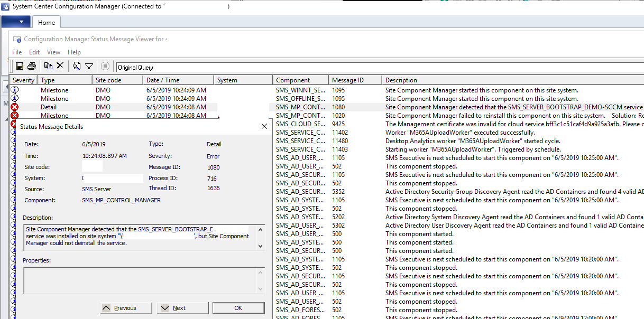Viewport: 644px width, 319px height.
Task: Click info icon of the SMS_OFFLINE_S row
Action: 15,98
